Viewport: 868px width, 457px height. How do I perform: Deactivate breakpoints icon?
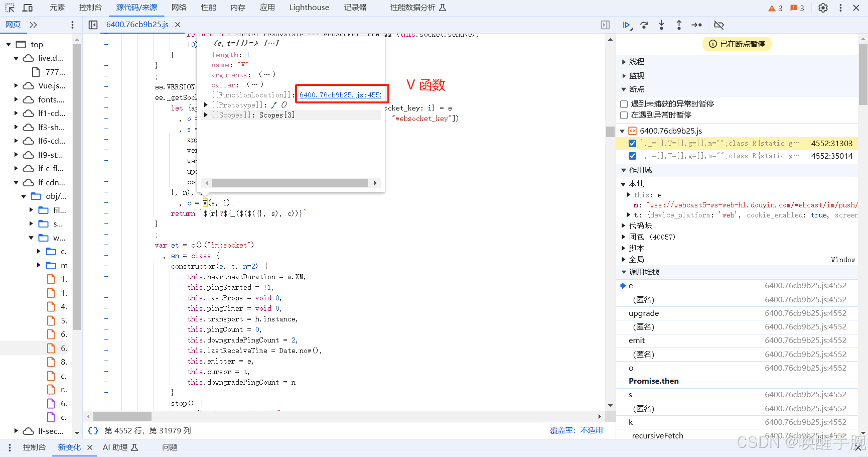(719, 25)
